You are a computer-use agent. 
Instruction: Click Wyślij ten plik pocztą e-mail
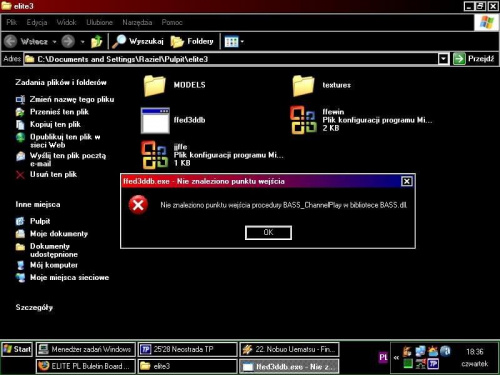68,159
